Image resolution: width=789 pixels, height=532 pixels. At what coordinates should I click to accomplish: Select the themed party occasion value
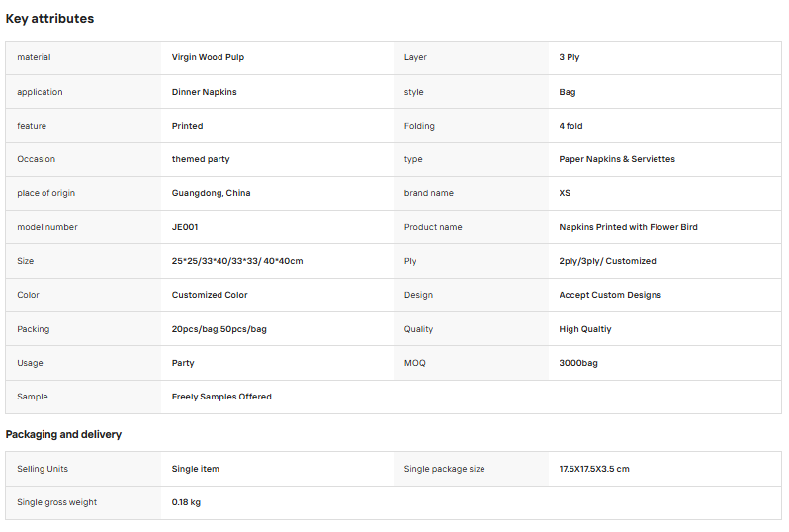click(x=201, y=159)
